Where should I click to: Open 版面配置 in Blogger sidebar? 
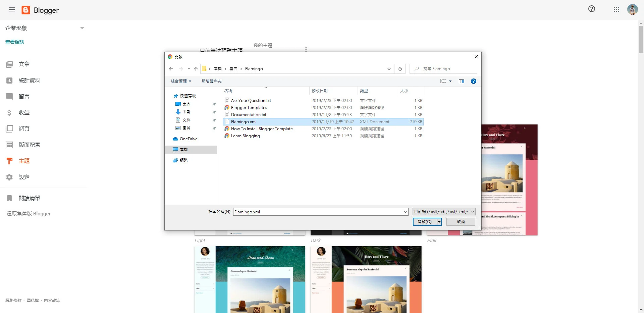point(30,145)
